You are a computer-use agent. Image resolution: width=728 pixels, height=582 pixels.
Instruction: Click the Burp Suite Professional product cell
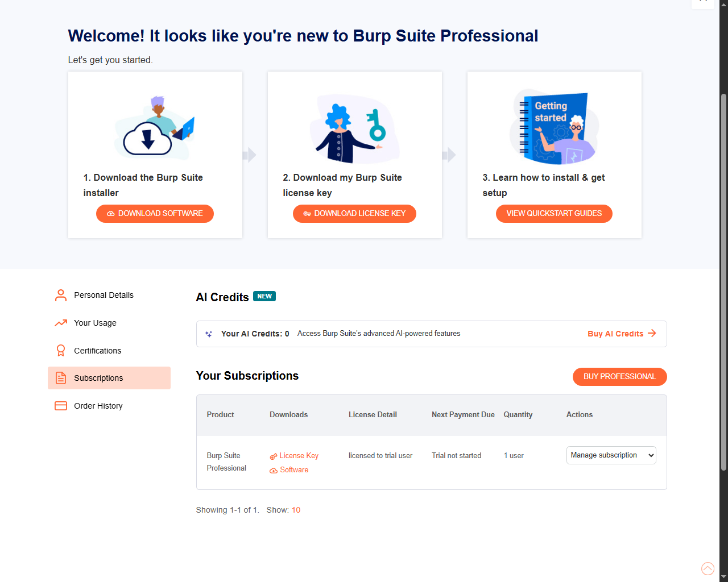pos(226,462)
